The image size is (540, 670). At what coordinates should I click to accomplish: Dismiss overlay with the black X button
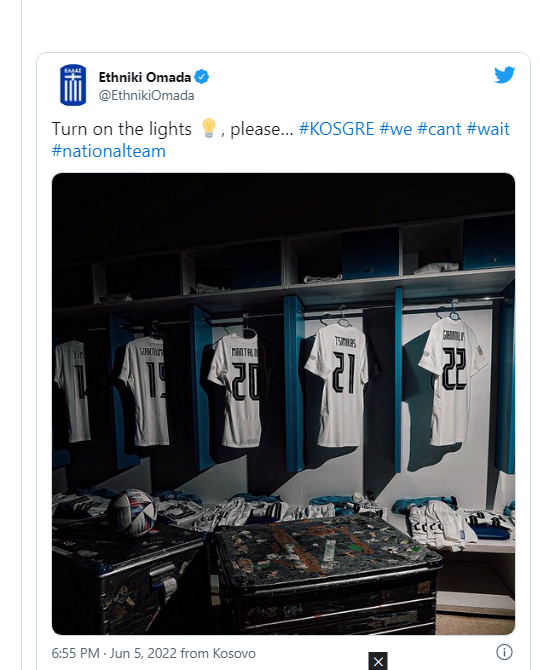(x=378, y=661)
